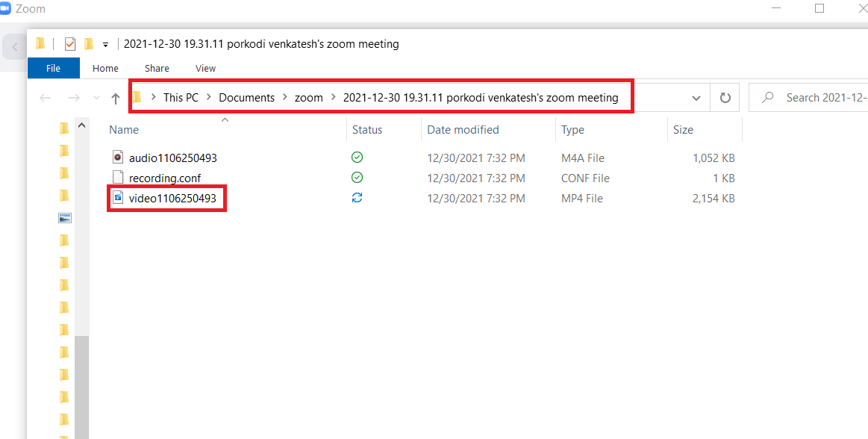The height and width of the screenshot is (439, 868).
Task: Click the Up directory arrow icon
Action: pyautogui.click(x=115, y=98)
